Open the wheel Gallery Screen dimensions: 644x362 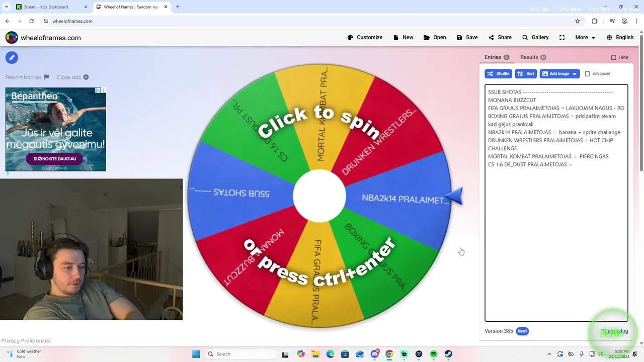(535, 37)
